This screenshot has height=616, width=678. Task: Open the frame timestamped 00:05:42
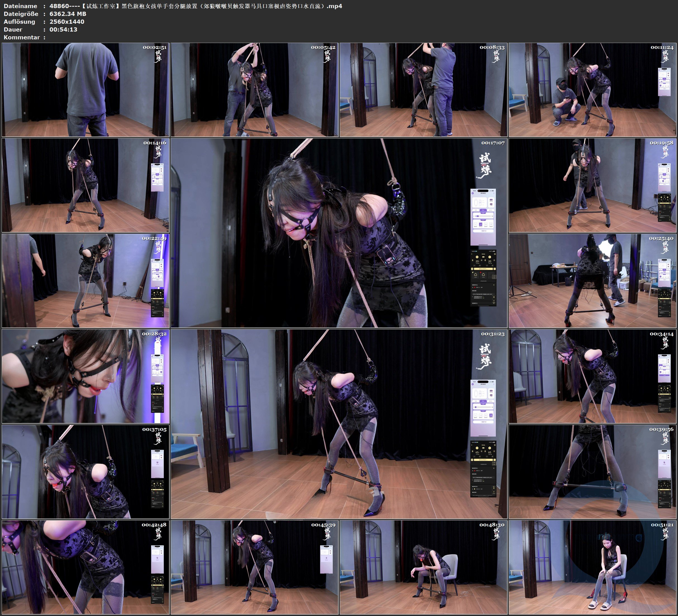pos(254,89)
